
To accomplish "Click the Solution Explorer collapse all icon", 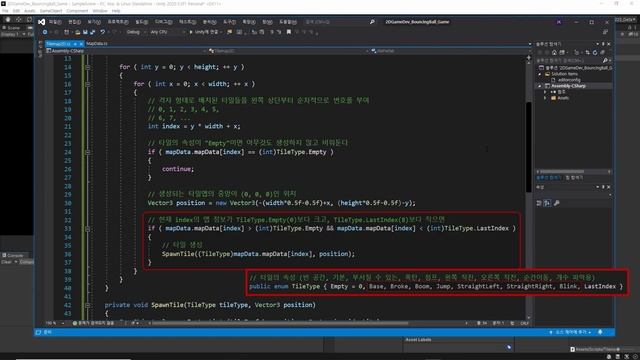I will pyautogui.click(x=602, y=52).
